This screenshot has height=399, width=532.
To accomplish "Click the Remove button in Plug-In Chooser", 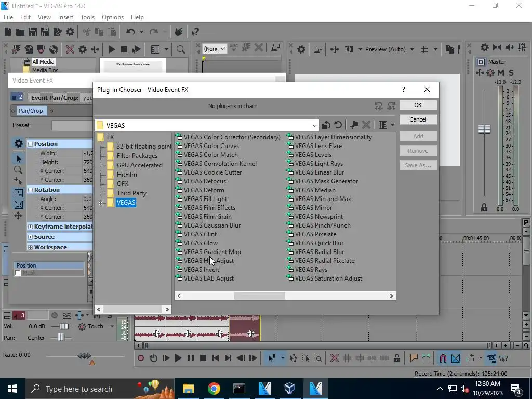I will click(418, 151).
